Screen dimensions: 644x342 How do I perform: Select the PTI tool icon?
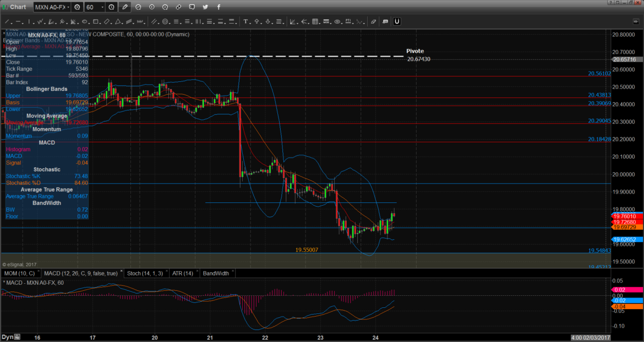click(349, 21)
